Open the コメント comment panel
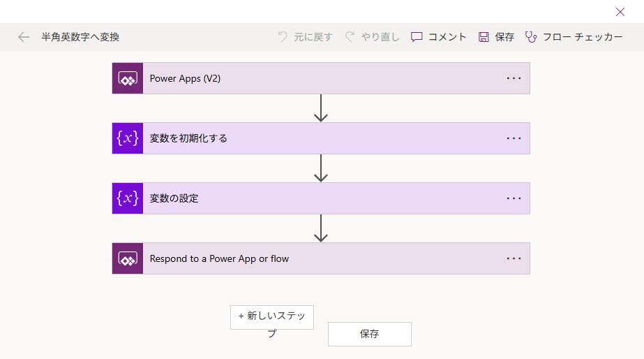 pos(439,37)
